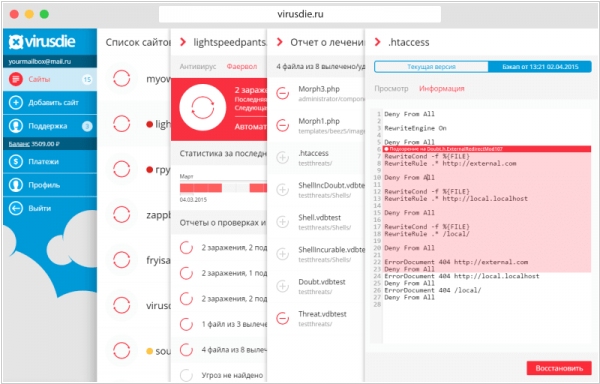Click the plus icon for Doubt.vdbtest
Screen dimensions: 600x384
click(282, 286)
